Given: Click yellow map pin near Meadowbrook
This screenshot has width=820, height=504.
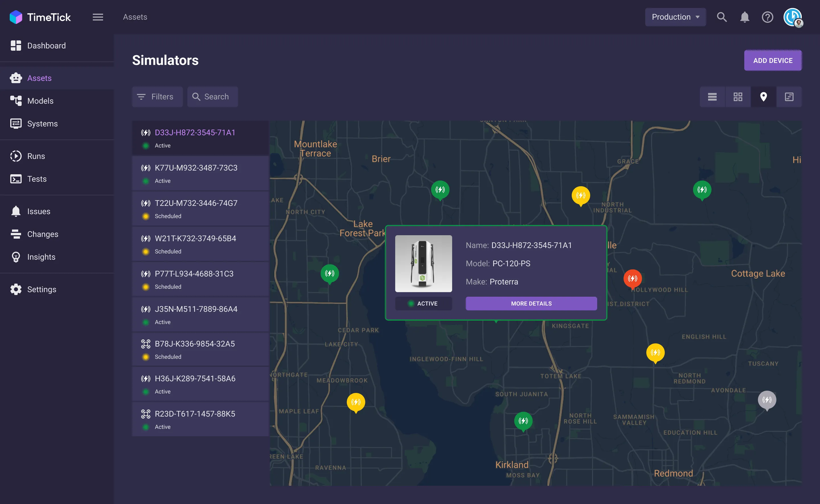Looking at the screenshot, I should (x=356, y=403).
